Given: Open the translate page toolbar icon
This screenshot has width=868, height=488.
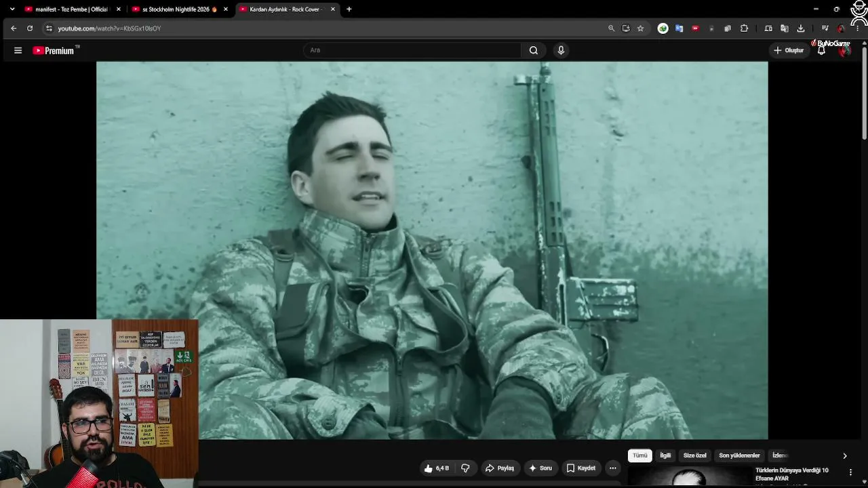Looking at the screenshot, I should pos(785,28).
